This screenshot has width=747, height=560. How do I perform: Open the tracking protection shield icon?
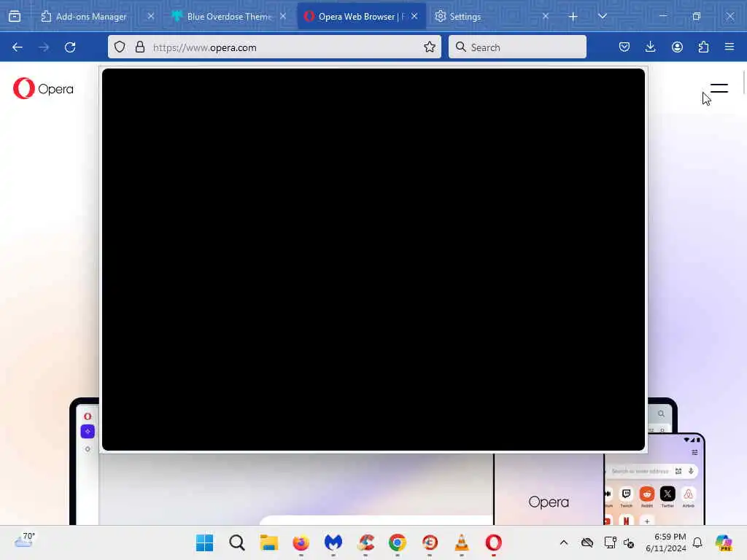tap(120, 47)
